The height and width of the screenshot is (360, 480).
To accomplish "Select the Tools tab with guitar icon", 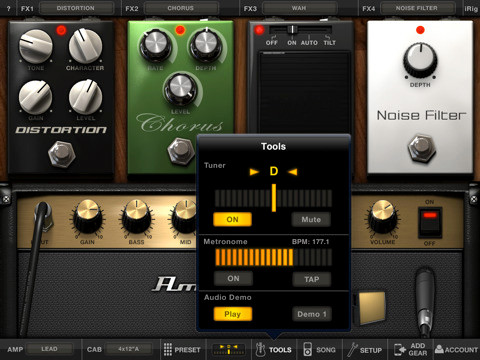I will point(273,350).
